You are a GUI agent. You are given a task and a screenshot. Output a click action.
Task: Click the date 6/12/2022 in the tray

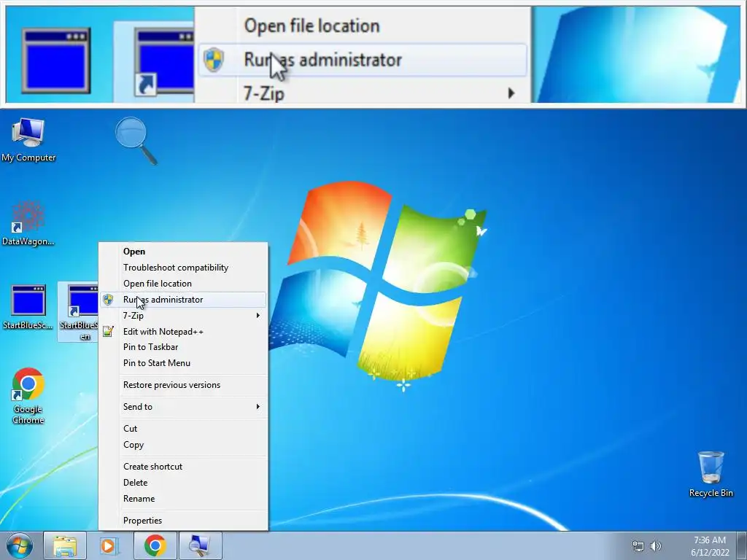(710, 553)
